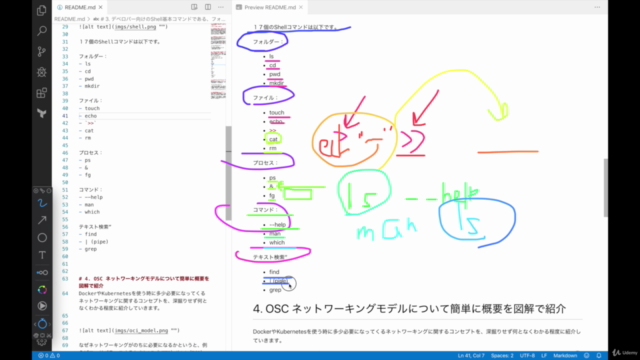Click the editor minimap
Screen dimensions: 640x360
[218, 61]
